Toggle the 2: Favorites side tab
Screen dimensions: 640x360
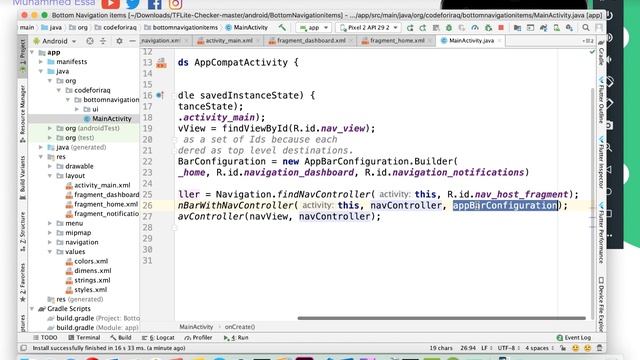(22, 282)
